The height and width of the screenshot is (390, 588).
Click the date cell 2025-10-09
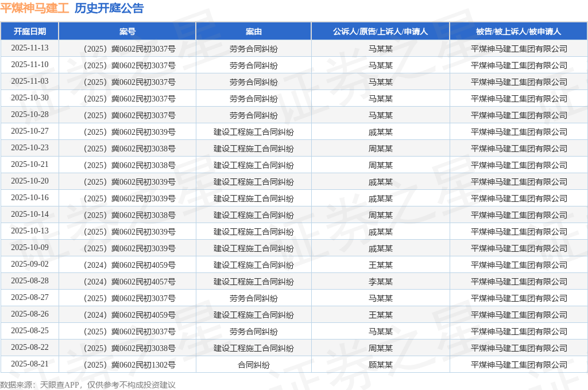30,247
